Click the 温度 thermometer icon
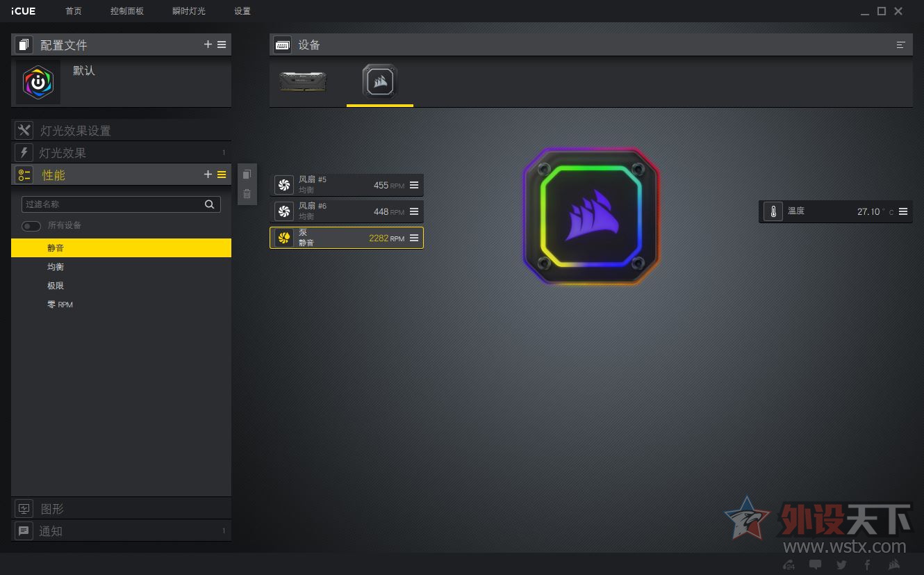Viewport: 924px width, 575px height. [x=773, y=211]
